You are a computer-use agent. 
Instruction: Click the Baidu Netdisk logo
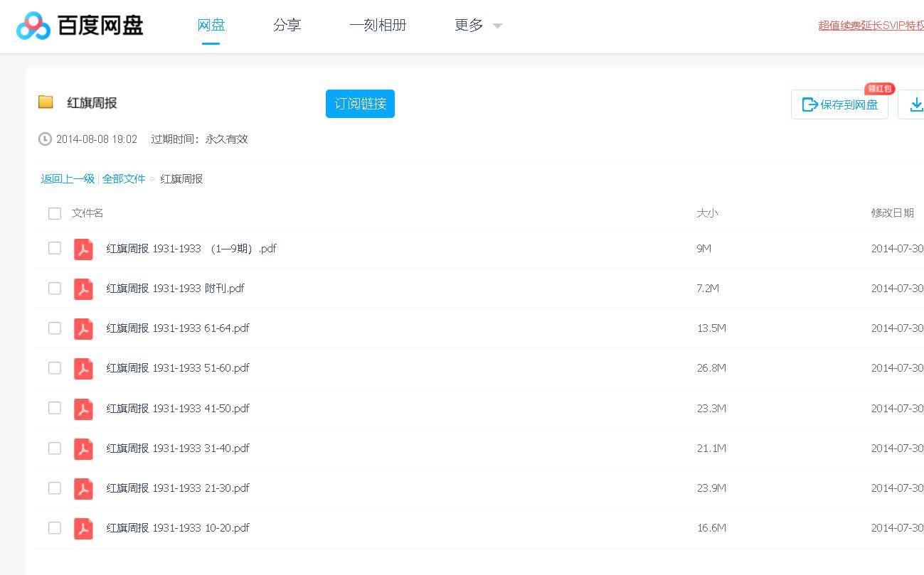tap(80, 26)
